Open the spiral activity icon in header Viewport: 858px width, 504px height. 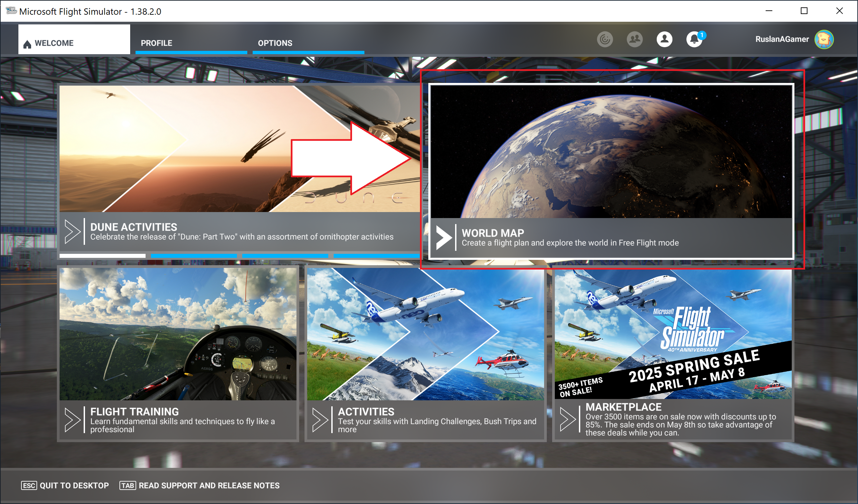coord(605,39)
